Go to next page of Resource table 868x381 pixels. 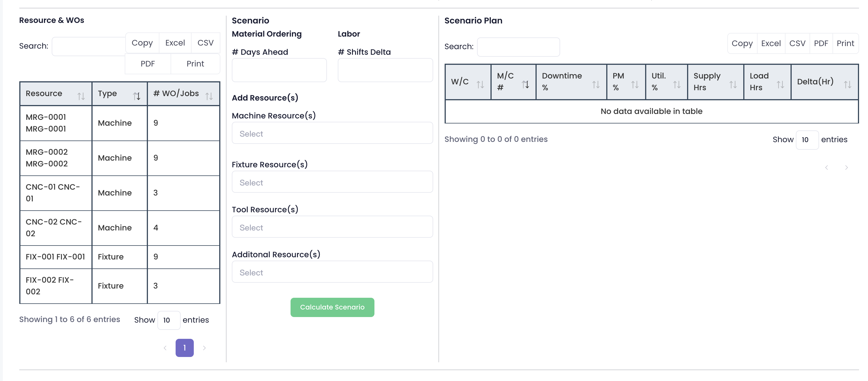coord(204,348)
